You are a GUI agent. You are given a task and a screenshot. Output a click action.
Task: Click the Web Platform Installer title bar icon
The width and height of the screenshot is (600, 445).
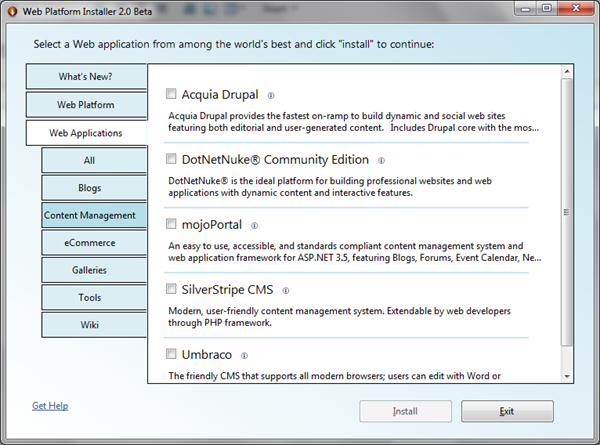tap(12, 11)
